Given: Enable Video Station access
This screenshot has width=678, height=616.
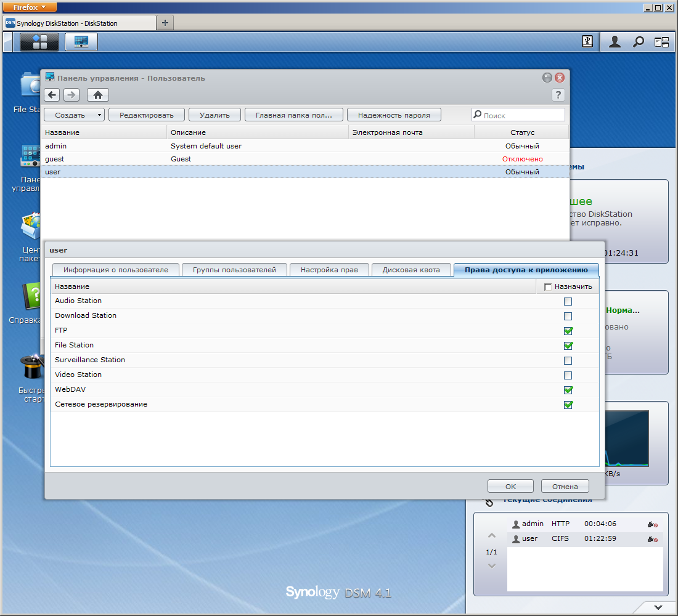Looking at the screenshot, I should [x=568, y=375].
